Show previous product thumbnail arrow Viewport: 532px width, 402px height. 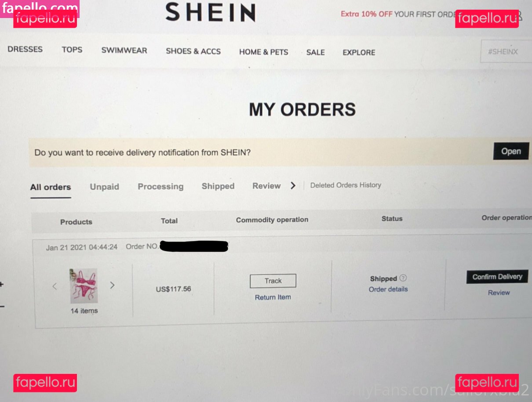[55, 286]
